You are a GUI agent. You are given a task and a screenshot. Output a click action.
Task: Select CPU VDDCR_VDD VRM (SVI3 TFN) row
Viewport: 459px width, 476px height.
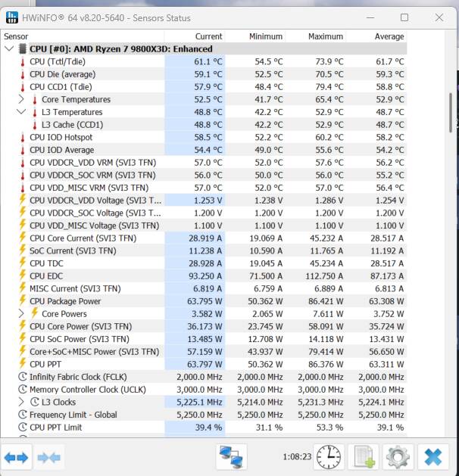204,163
